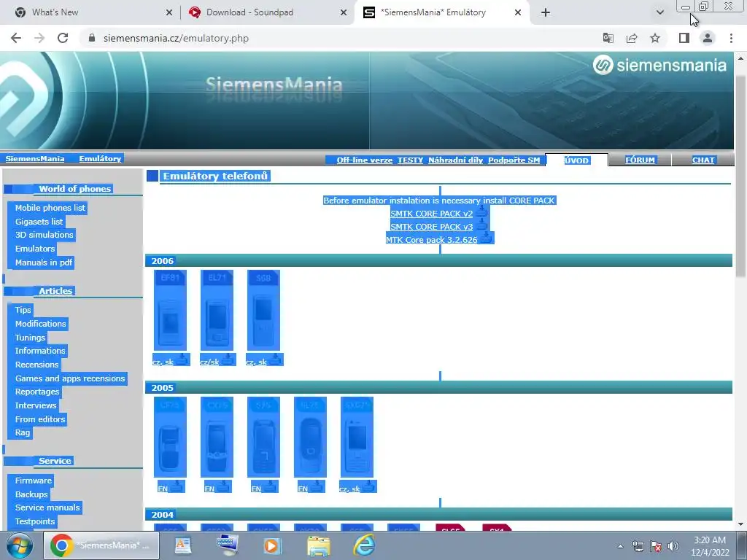Close the Download - Soundpad tab
Image resolution: width=747 pixels, height=560 pixels.
click(344, 12)
